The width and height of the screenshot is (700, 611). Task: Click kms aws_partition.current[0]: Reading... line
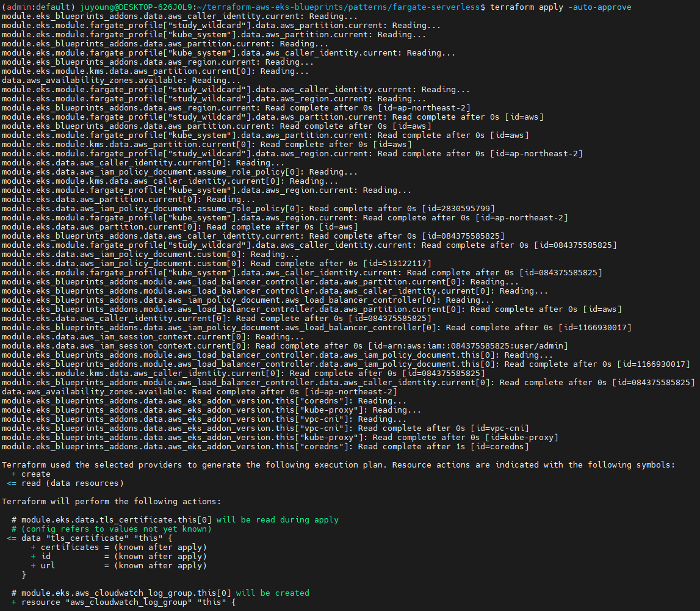(x=156, y=71)
